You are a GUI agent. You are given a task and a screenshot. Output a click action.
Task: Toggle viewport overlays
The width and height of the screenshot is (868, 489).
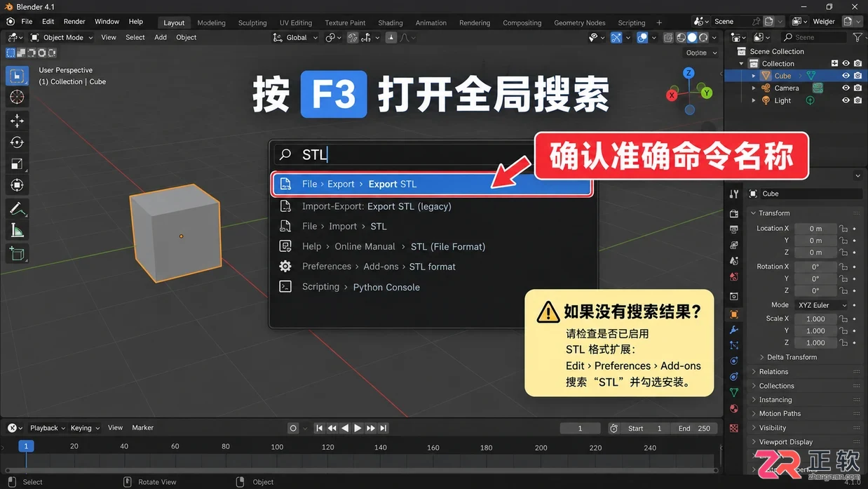point(642,38)
